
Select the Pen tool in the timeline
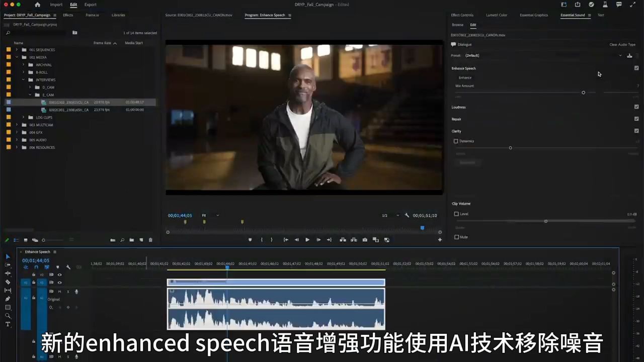pos(8,299)
